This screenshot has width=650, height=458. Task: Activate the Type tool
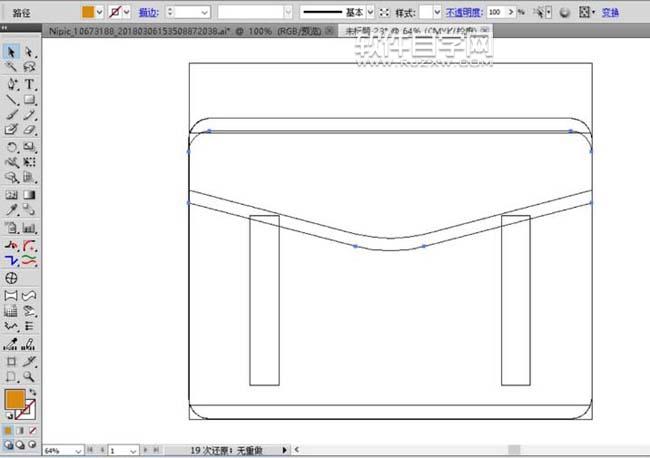(29, 84)
